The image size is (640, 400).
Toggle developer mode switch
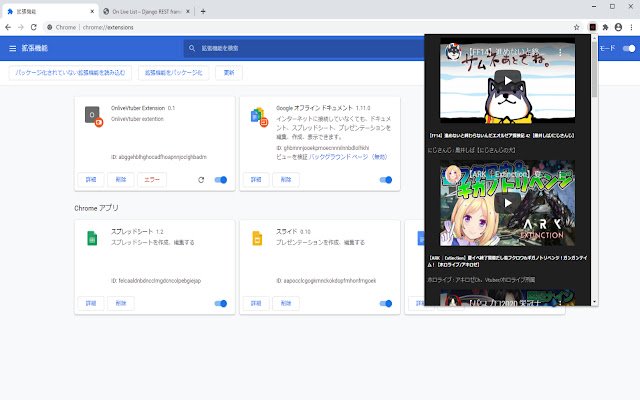click(x=629, y=48)
